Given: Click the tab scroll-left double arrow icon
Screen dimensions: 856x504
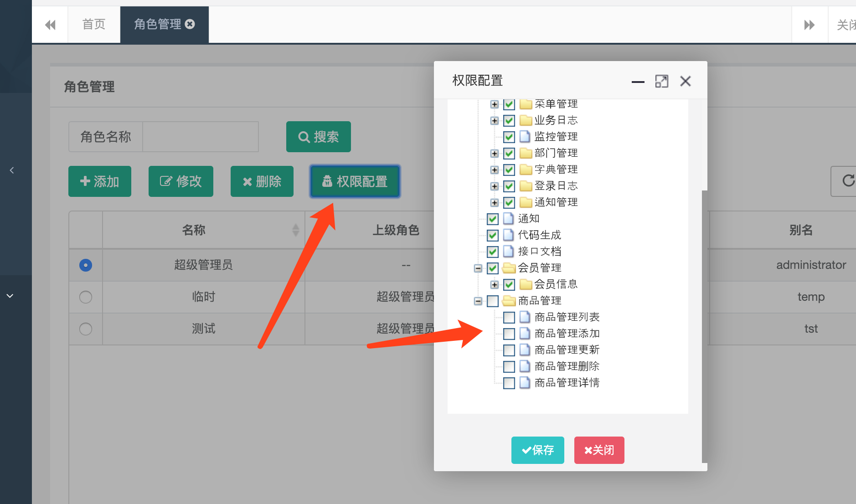Looking at the screenshot, I should coord(50,25).
